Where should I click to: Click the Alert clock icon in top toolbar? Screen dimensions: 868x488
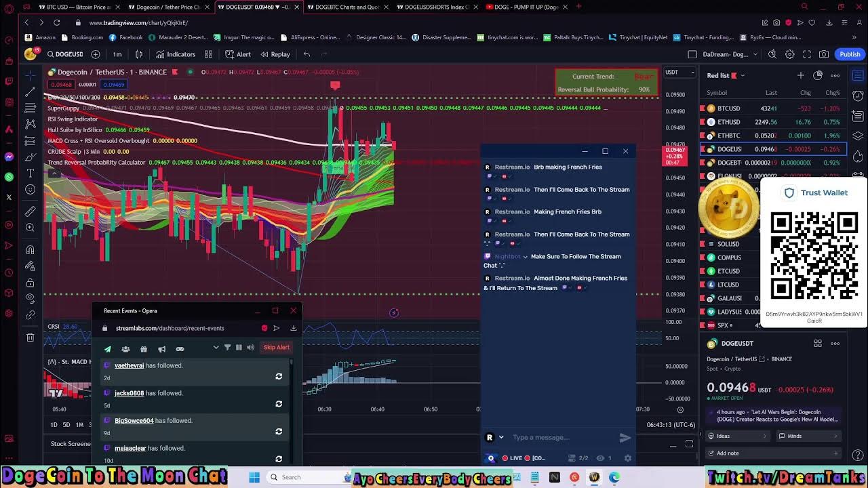pyautogui.click(x=237, y=54)
